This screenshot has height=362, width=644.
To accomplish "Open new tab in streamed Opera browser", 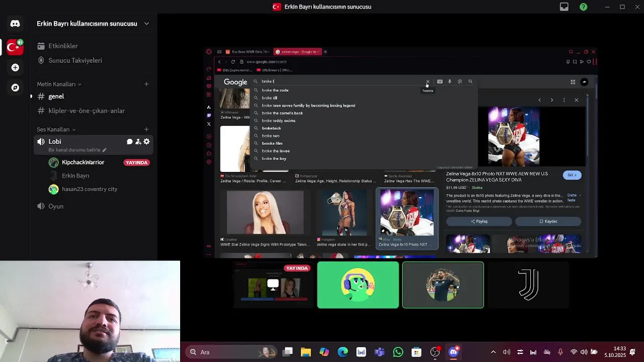I will [325, 52].
